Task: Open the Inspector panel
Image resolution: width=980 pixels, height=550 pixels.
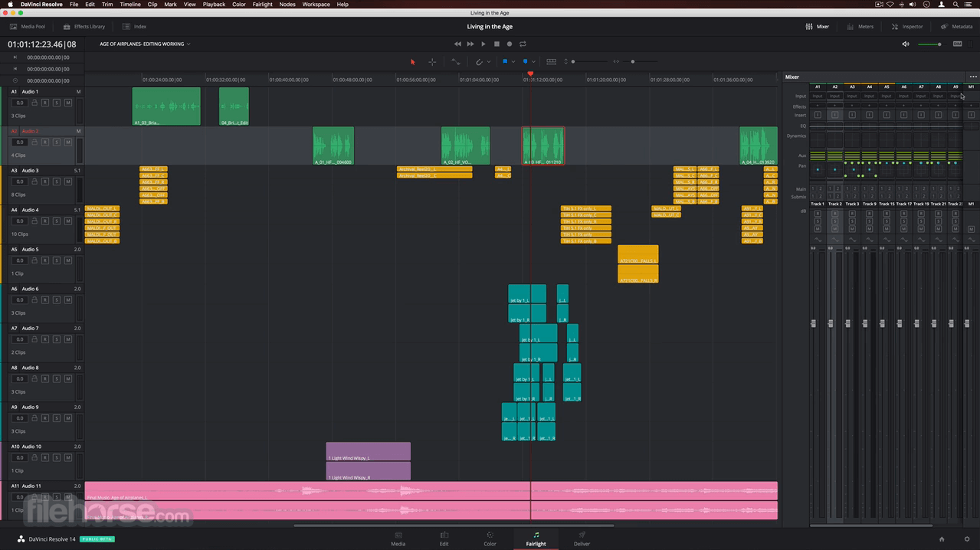Action: coord(907,26)
